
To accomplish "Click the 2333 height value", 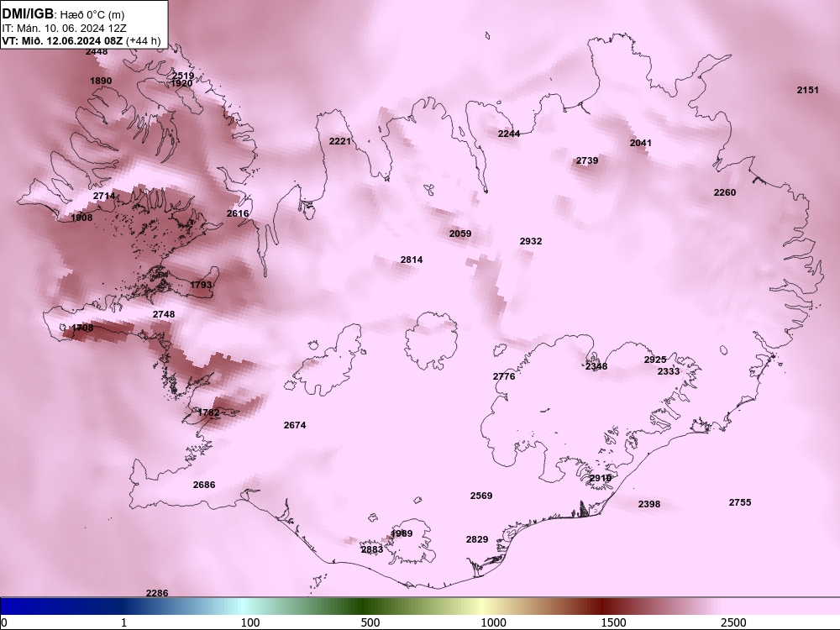I will 669,371.
